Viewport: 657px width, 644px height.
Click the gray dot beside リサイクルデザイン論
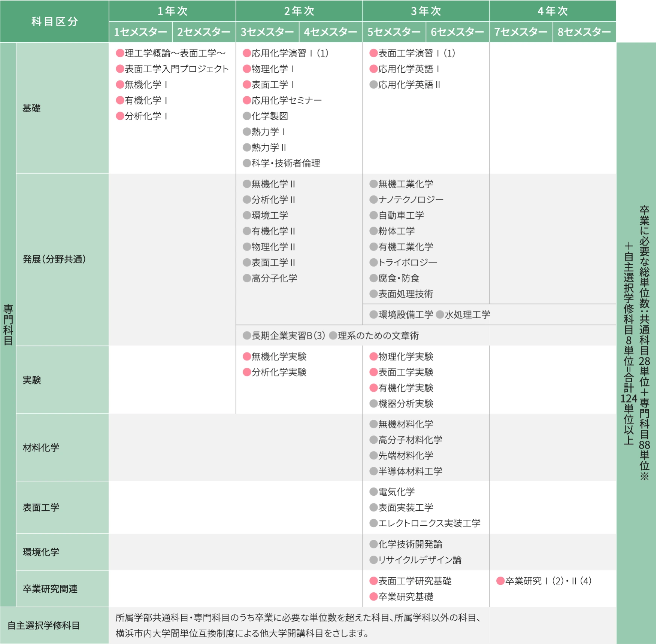click(373, 560)
